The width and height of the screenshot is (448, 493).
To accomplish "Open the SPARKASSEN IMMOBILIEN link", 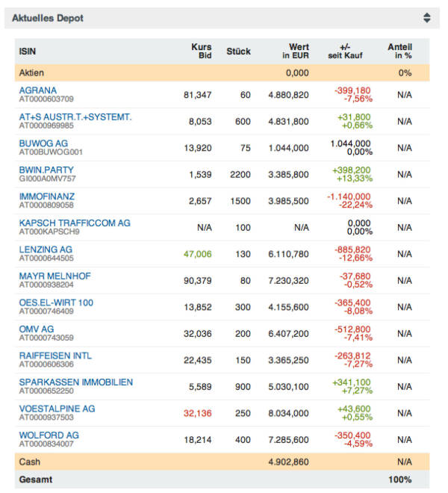I will point(75,382).
